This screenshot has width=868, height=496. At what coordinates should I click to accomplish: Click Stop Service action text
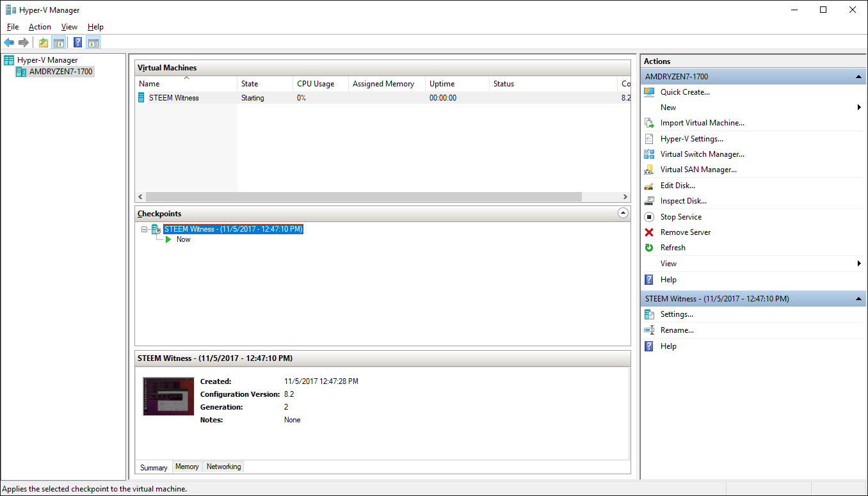click(681, 217)
